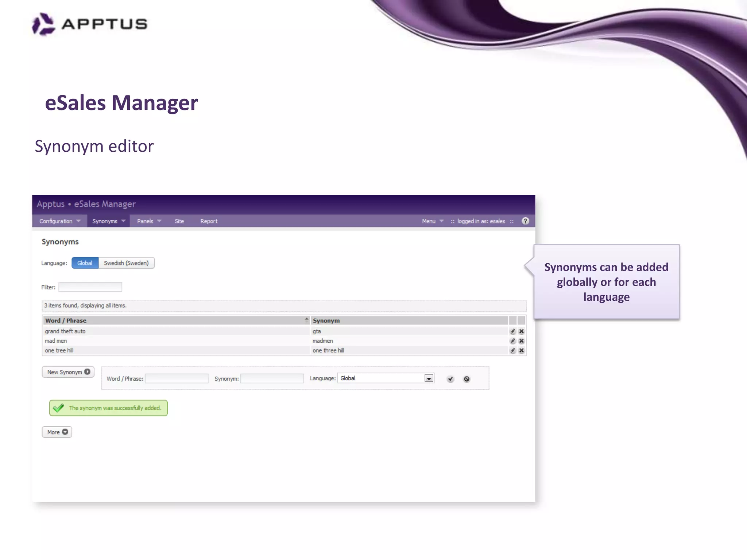This screenshot has height=560, width=747.
Task: Select the Global language toggle
Action: pos(85,263)
